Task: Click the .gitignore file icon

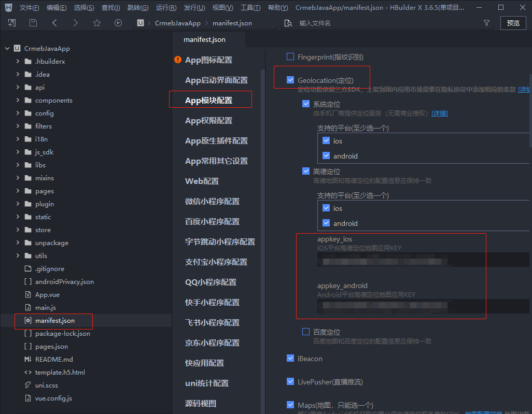Action: (28, 268)
